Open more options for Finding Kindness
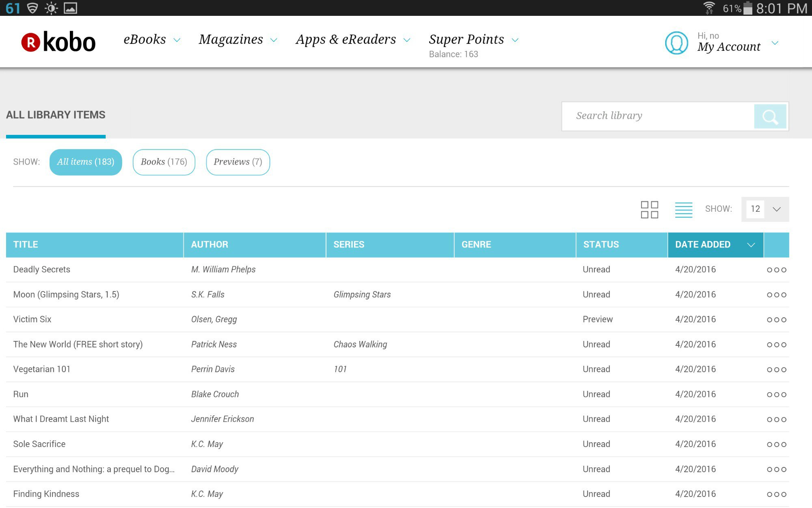812x508 pixels. [x=776, y=495]
